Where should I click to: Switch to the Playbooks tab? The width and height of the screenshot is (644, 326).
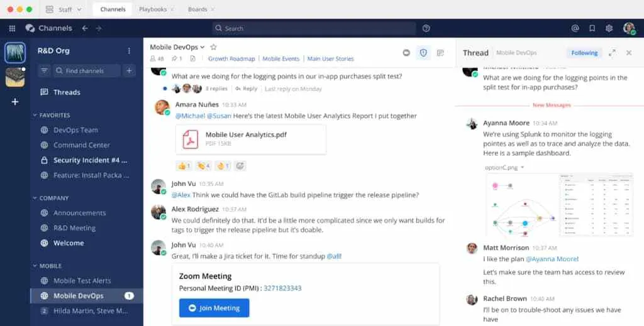[153, 9]
